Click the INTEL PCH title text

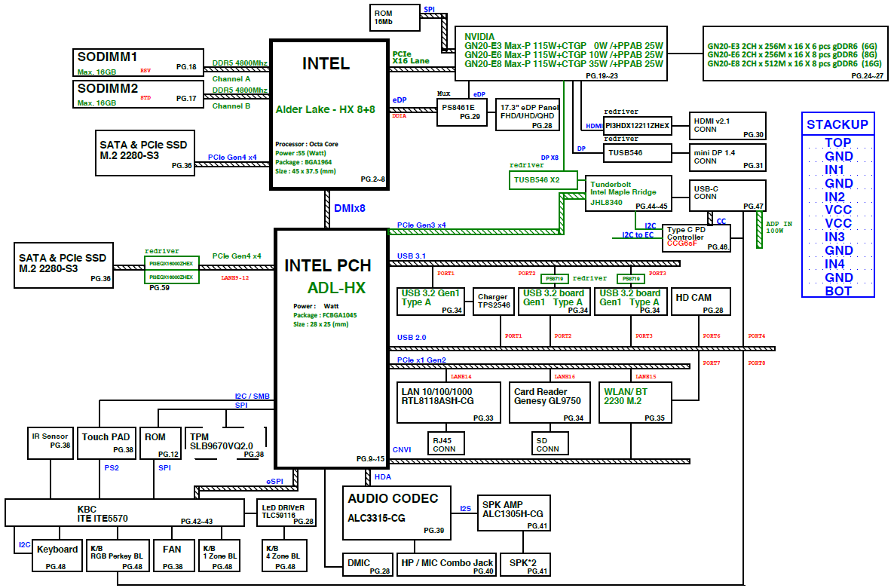click(328, 266)
